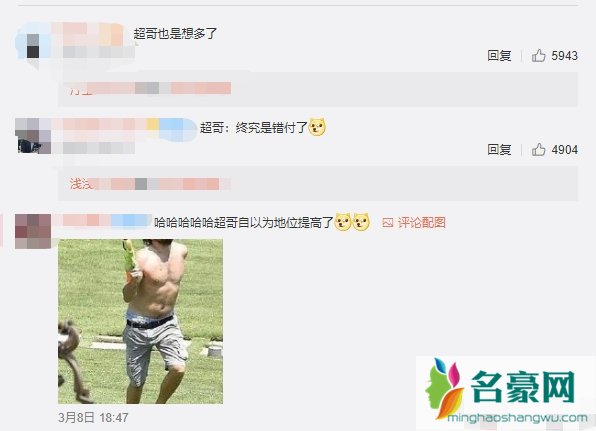This screenshot has width=596, height=431.
Task: Open the second commenter's avatar
Action: [33, 136]
